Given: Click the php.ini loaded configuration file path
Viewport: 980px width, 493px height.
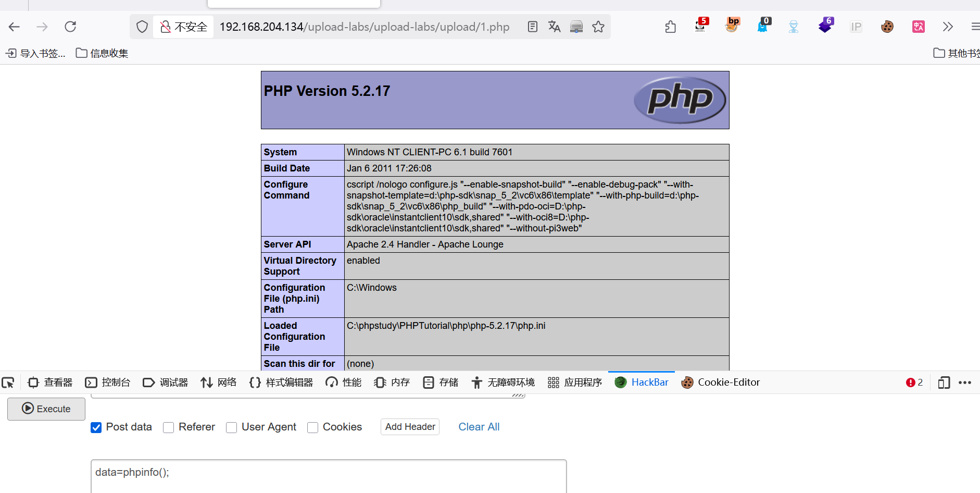Looking at the screenshot, I should pyautogui.click(x=446, y=326).
